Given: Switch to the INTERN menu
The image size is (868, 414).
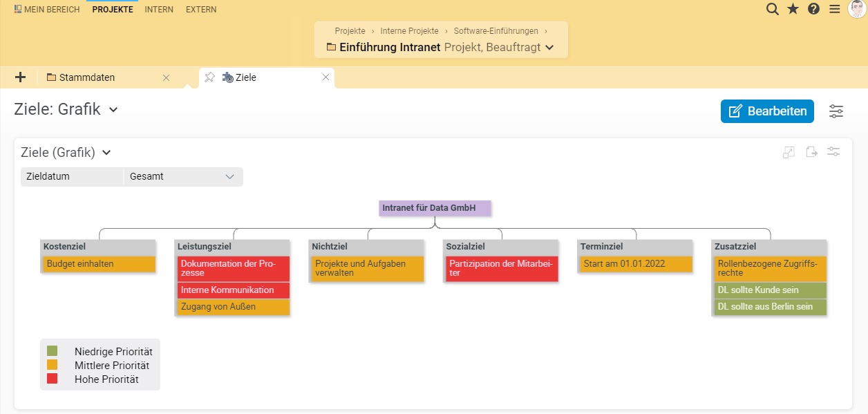Looking at the screenshot, I should [159, 10].
